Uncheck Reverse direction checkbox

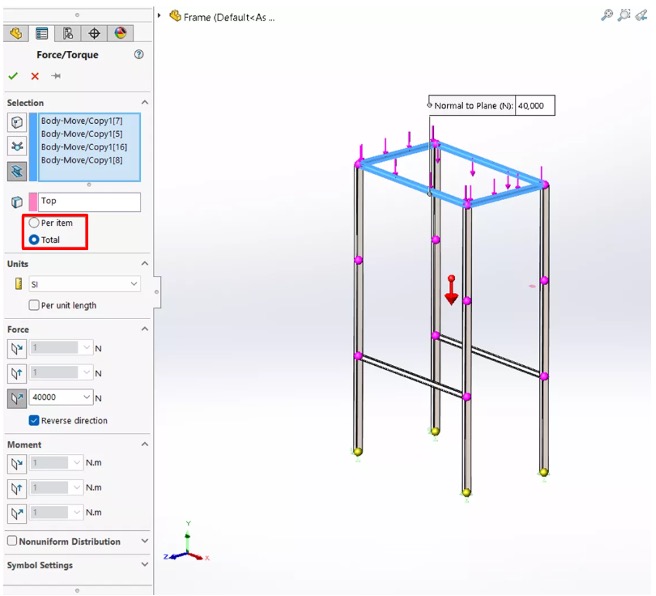(x=34, y=420)
